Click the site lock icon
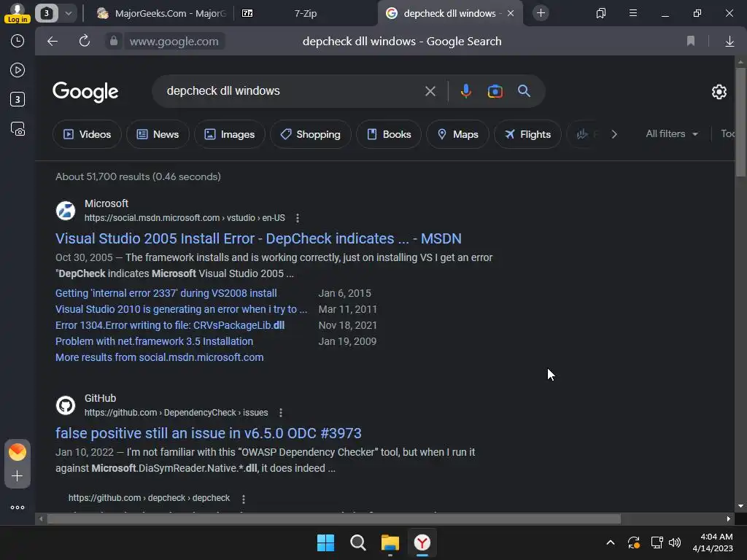 [x=113, y=42]
